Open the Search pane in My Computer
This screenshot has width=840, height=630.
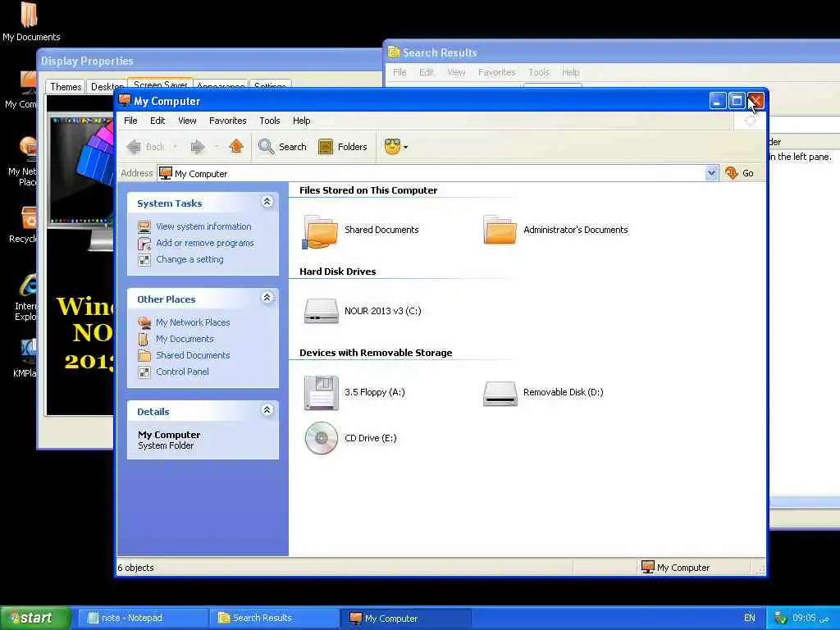(282, 147)
